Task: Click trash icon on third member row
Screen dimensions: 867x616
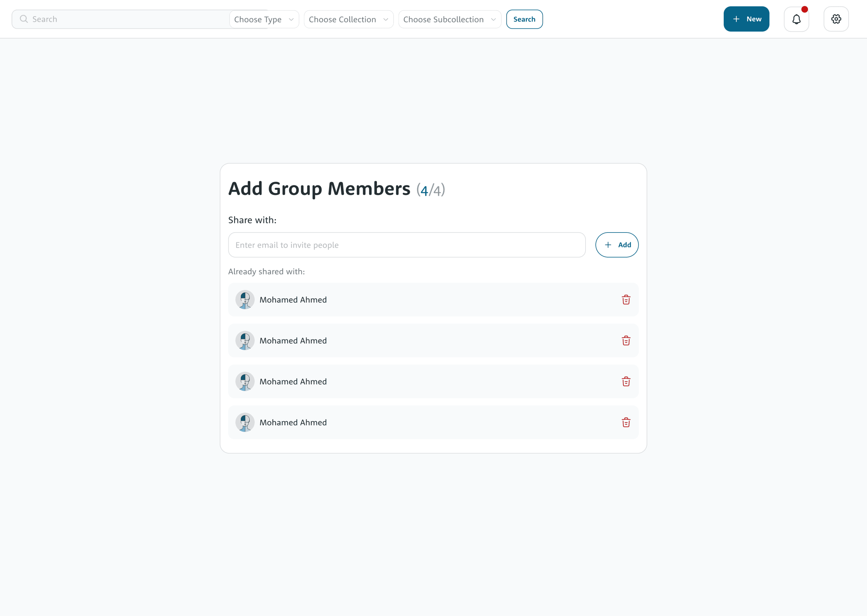Action: point(626,381)
